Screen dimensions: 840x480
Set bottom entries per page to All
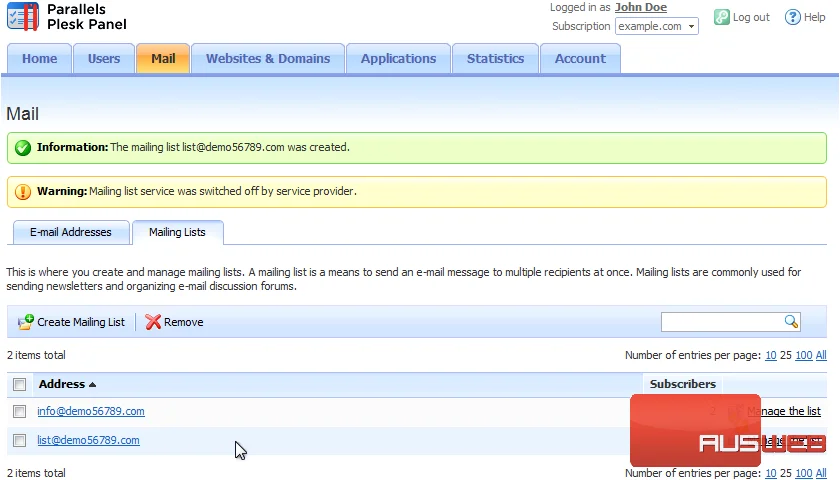[821, 473]
